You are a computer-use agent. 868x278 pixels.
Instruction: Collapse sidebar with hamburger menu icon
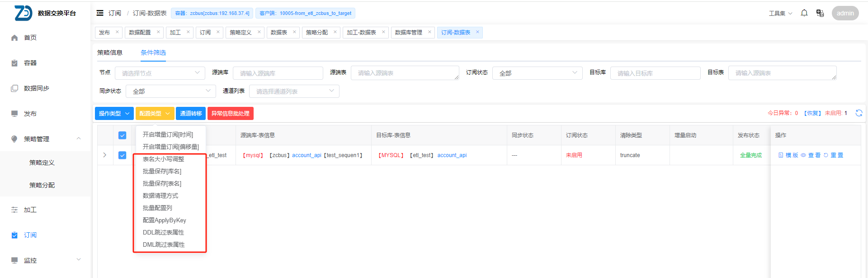100,13
